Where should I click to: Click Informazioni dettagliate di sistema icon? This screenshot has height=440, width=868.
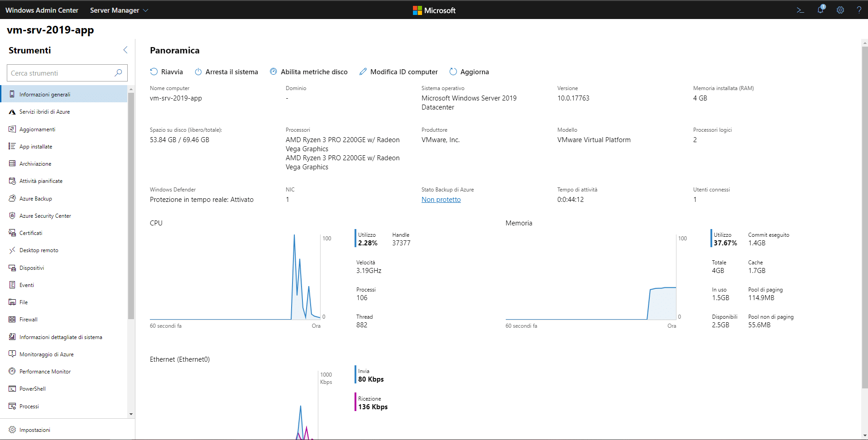12,337
